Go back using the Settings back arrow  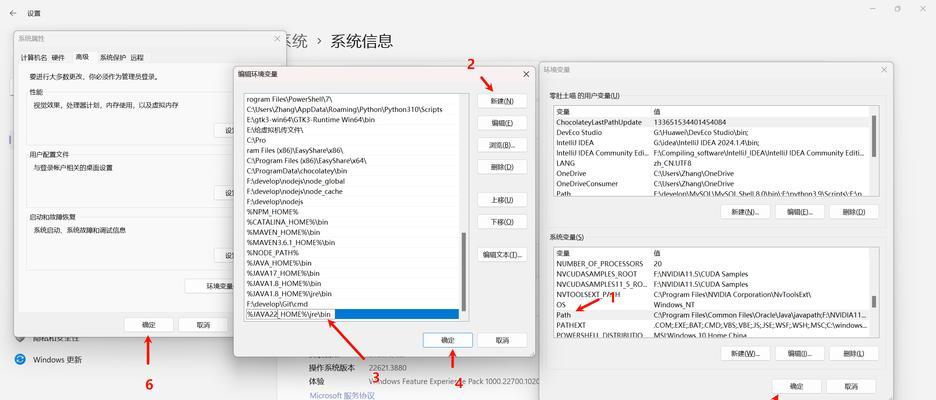click(x=13, y=13)
